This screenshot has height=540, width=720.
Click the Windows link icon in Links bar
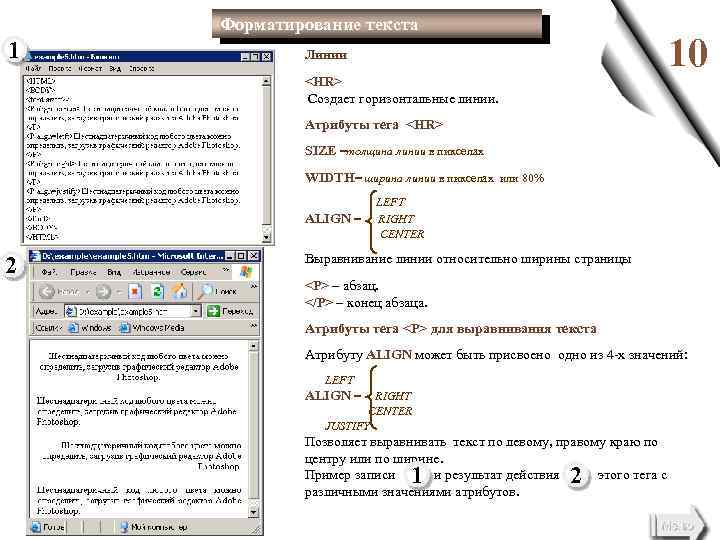[x=73, y=327]
